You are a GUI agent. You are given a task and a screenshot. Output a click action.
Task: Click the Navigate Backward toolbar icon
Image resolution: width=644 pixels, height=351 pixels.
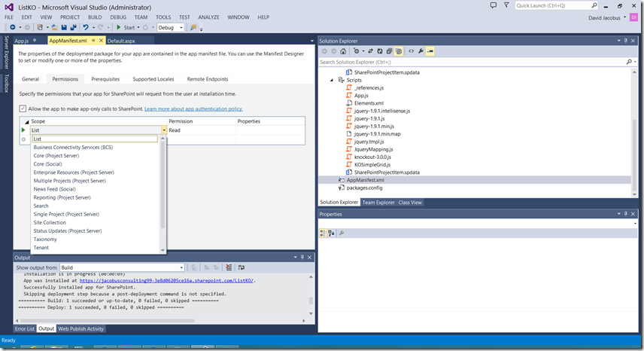point(13,28)
